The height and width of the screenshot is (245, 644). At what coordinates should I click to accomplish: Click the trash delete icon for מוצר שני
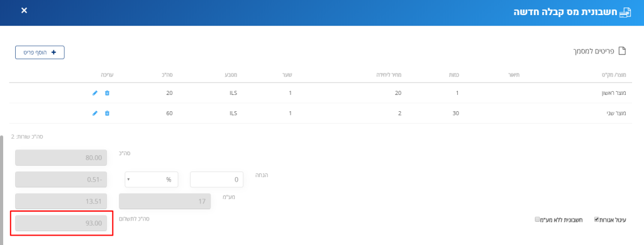(107, 113)
